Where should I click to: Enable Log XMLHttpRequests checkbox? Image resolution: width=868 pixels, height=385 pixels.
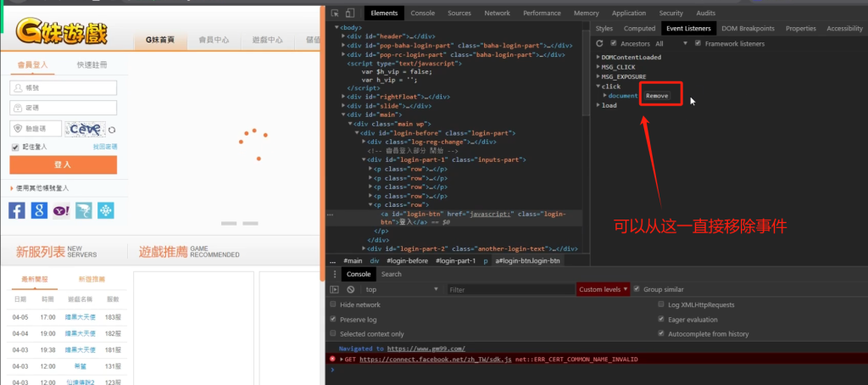(x=661, y=304)
